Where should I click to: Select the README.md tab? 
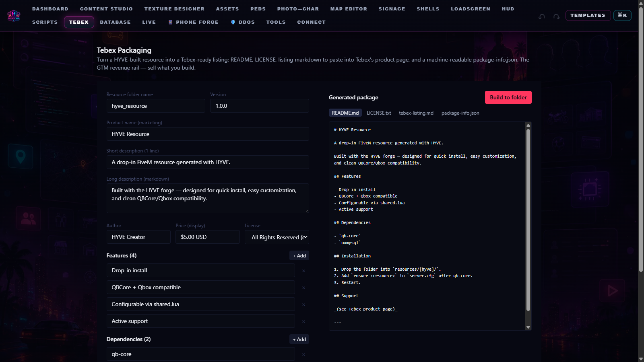(345, 113)
